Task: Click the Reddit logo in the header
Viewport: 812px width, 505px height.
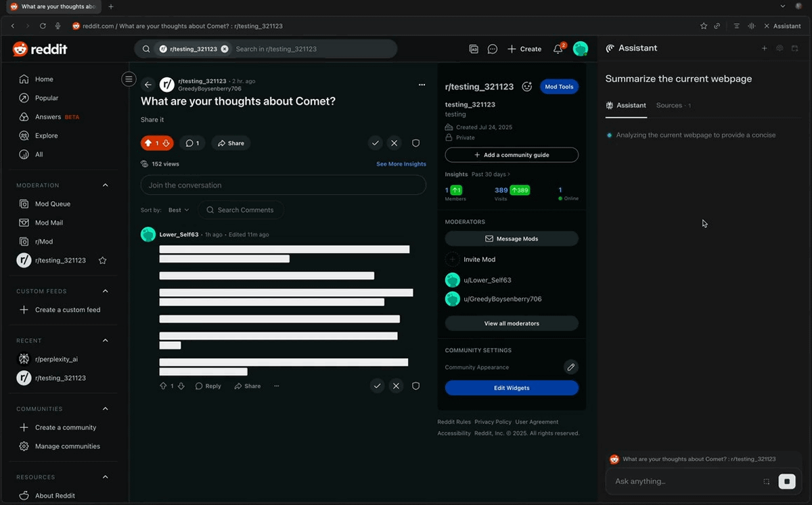Action: point(39,49)
